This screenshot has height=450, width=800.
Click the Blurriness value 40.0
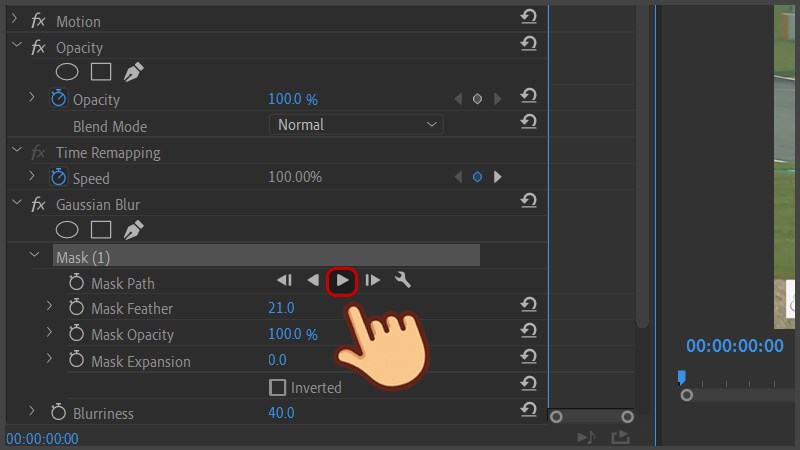(x=281, y=413)
